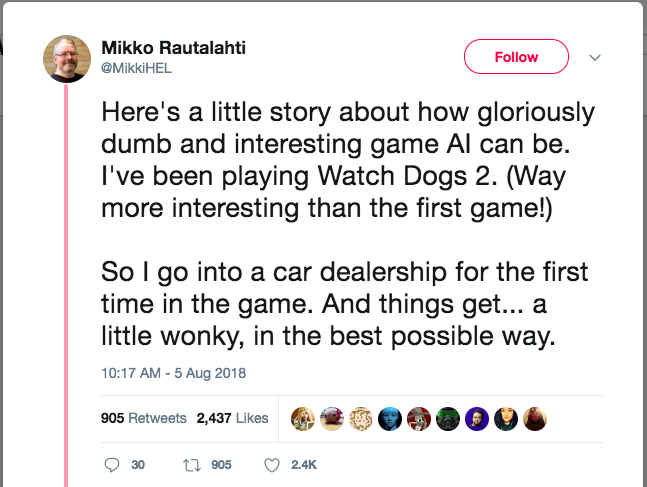The width and height of the screenshot is (647, 487).
Task: Click the second liker avatar in the row
Action: click(331, 418)
